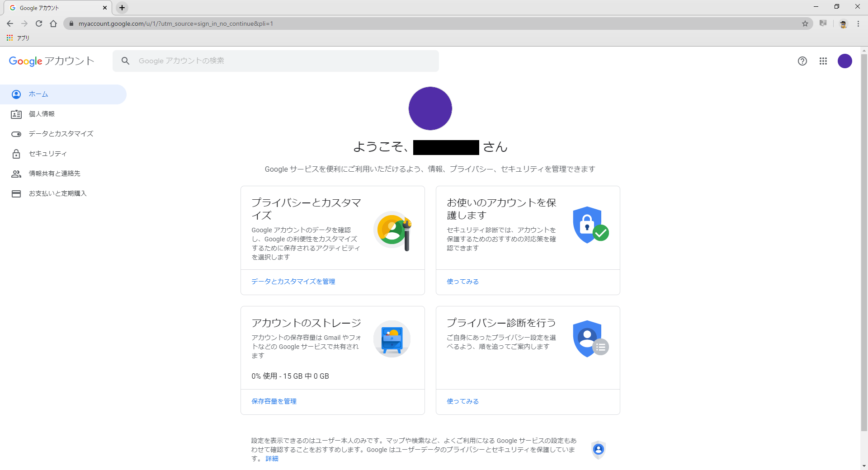The width and height of the screenshot is (868, 470).
Task: Open 個人情報 in the sidebar
Action: 63,114
